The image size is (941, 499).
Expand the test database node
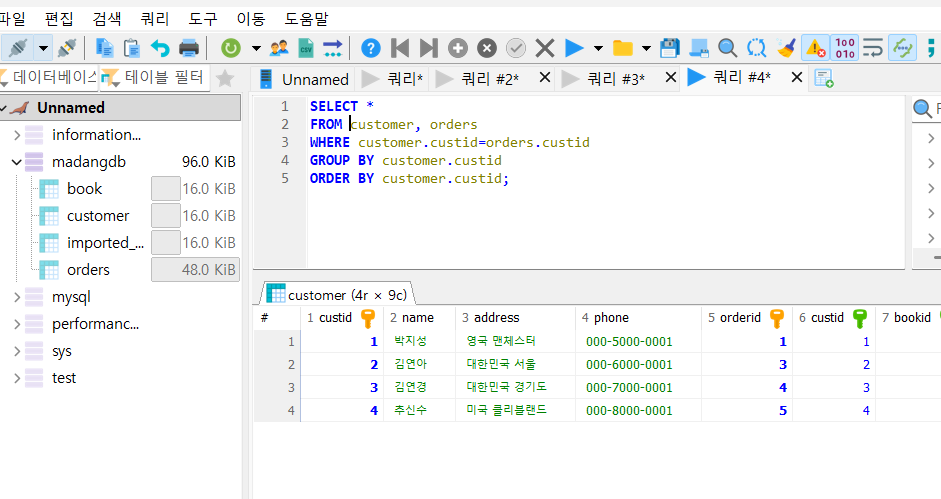point(17,378)
